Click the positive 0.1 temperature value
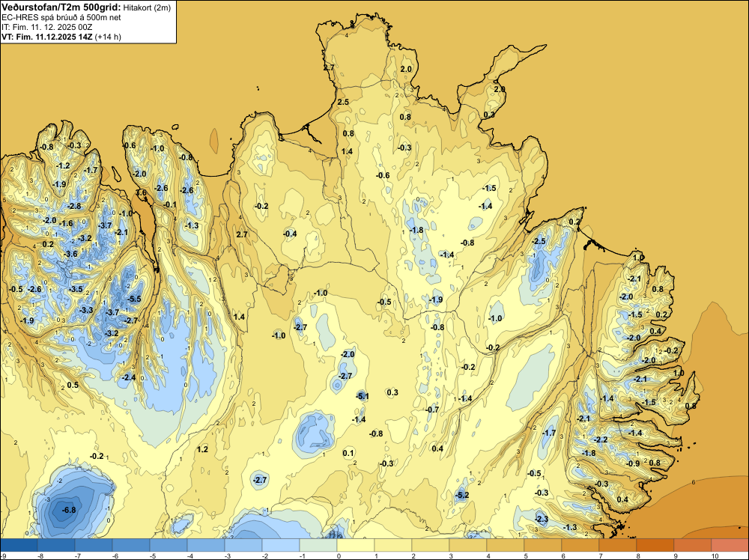Screen dimensions: 749x560 click(x=348, y=453)
